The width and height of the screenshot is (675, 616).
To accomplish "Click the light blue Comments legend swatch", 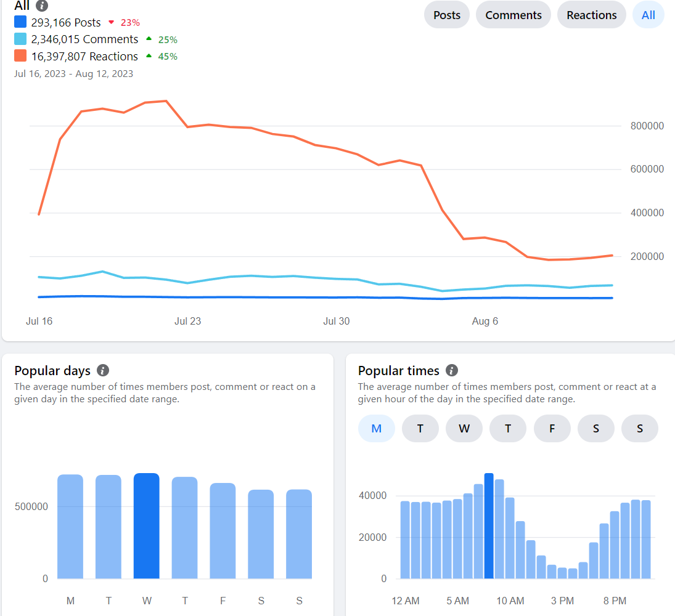I will tap(20, 39).
